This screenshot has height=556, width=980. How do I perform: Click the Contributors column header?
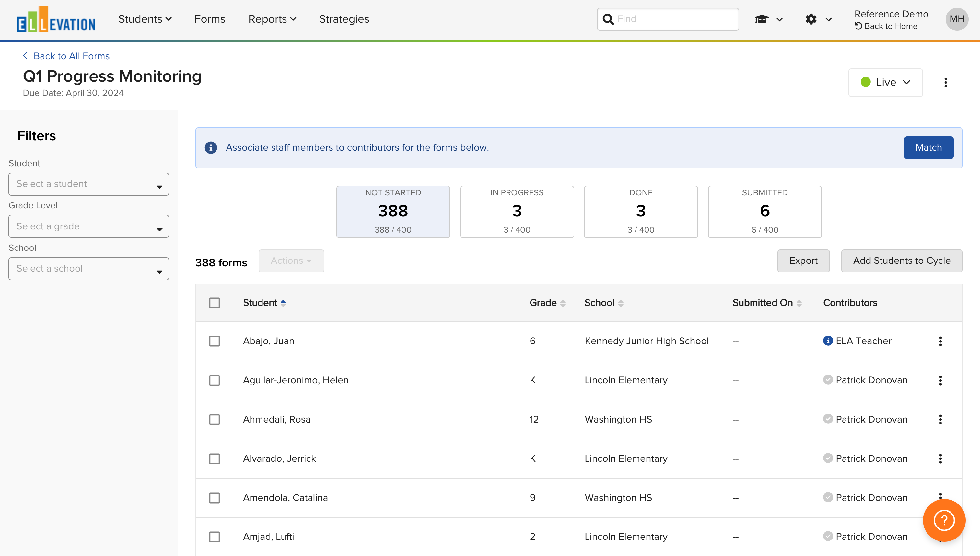click(x=850, y=303)
